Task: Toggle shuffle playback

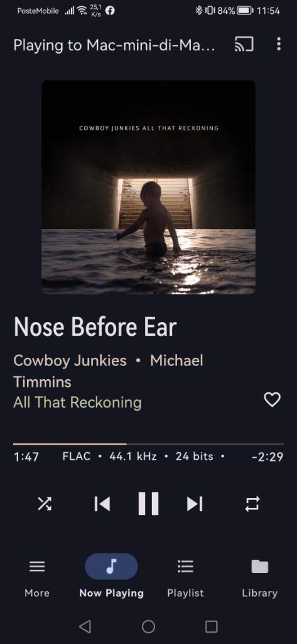Action: [x=45, y=504]
